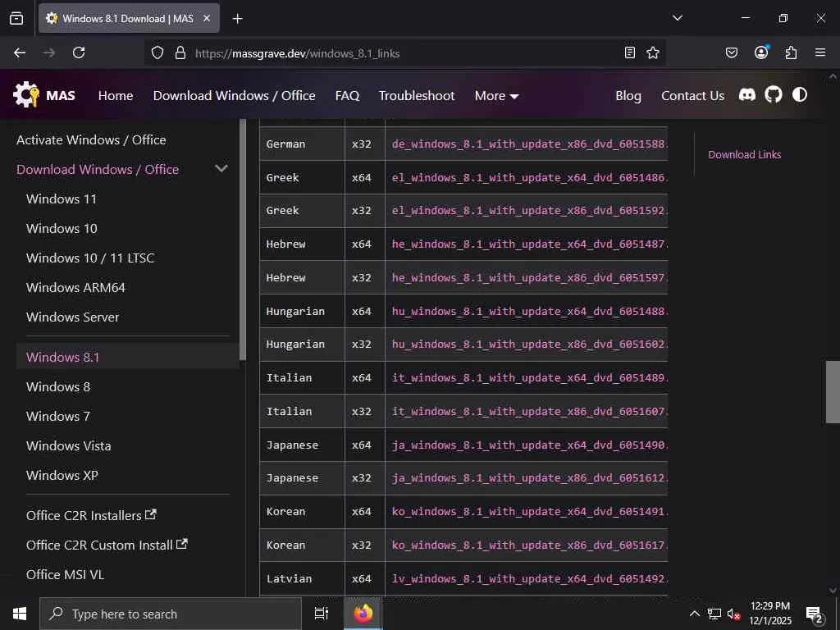Open Firefox application menu
Screen dimensions: 840x630
coord(820,52)
